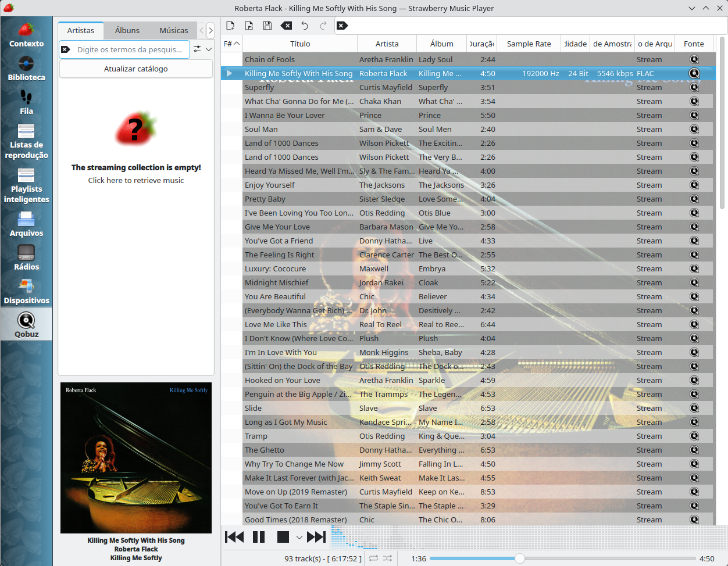Image resolution: width=728 pixels, height=566 pixels.
Task: Click Qobuz source icon for Superfly
Action: (694, 87)
